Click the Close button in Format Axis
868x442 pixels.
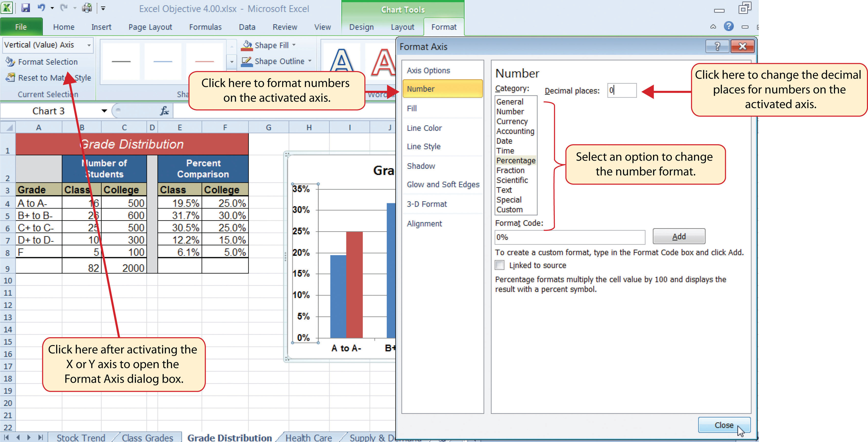coord(724,425)
